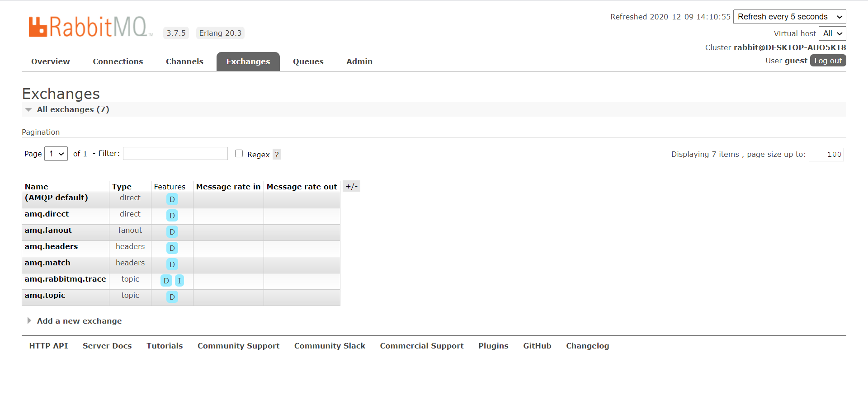Sort by Message rate in column

coord(228,187)
